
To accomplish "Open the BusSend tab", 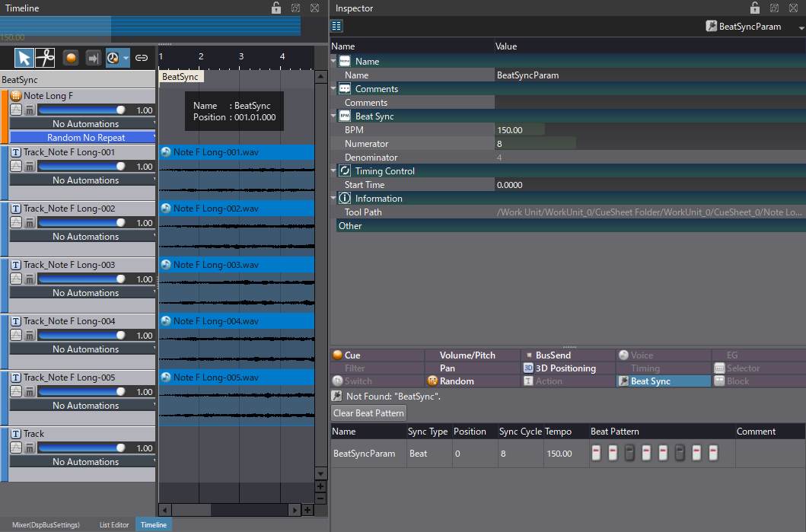I will coord(568,355).
